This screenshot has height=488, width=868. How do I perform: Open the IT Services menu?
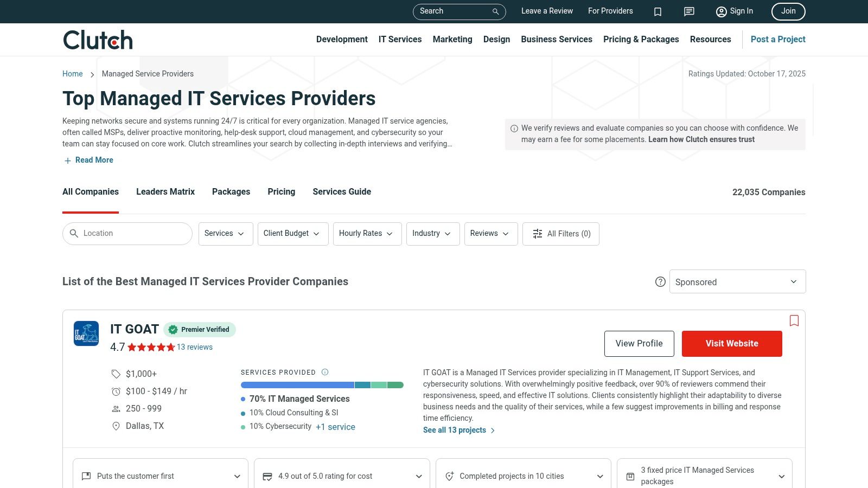click(x=400, y=39)
